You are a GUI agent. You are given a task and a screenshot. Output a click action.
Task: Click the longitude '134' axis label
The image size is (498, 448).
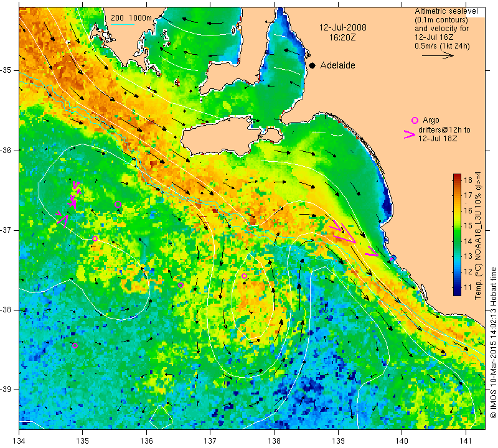(19, 441)
